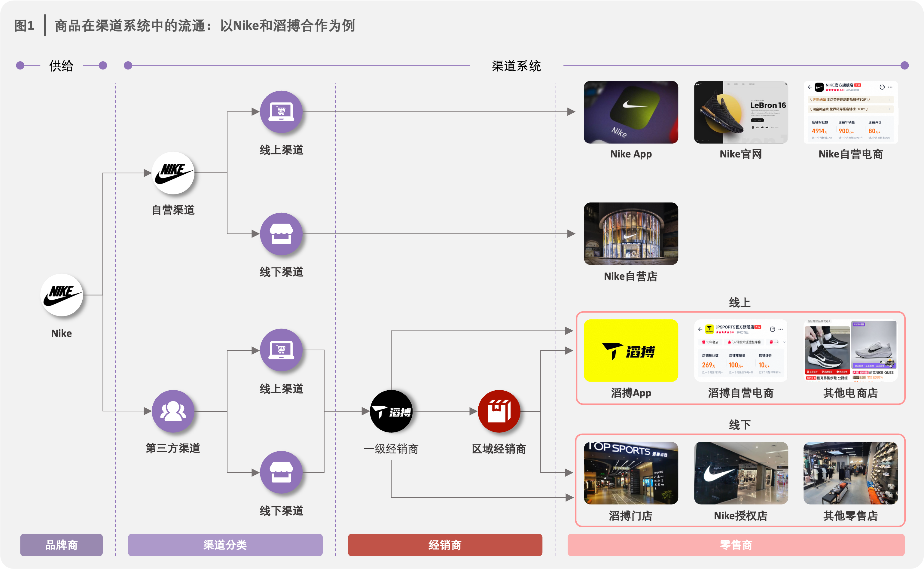Screen dimensions: 924x570
Task: Click the Nike自营电商 caption
Action: pos(850,154)
